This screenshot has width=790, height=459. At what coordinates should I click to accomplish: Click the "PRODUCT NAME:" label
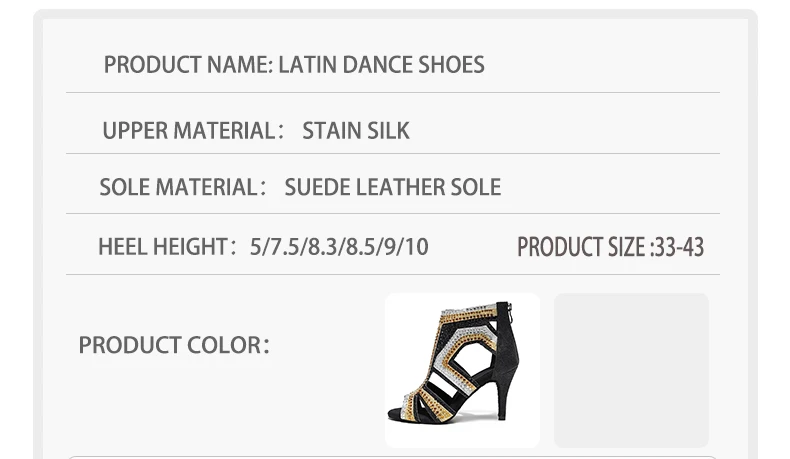(x=187, y=65)
